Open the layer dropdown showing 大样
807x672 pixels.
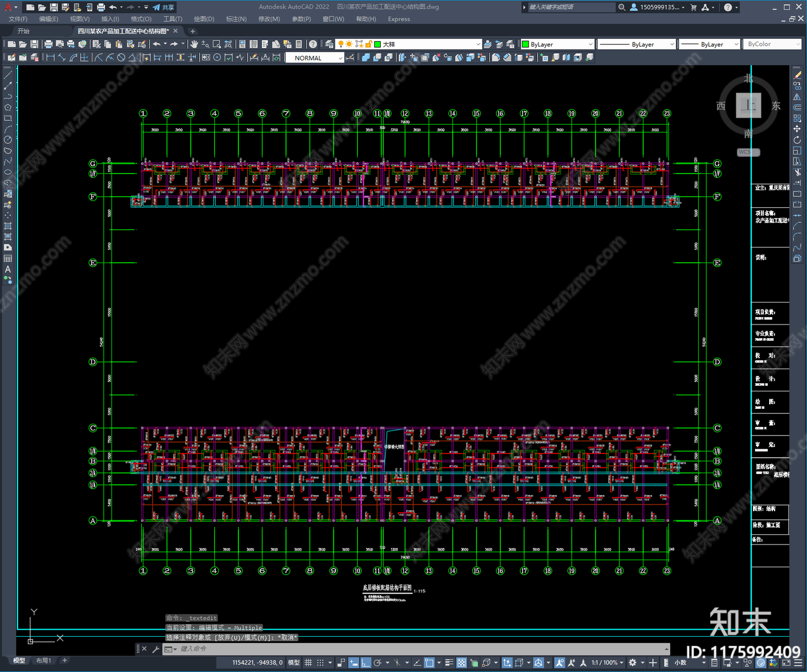409,44
